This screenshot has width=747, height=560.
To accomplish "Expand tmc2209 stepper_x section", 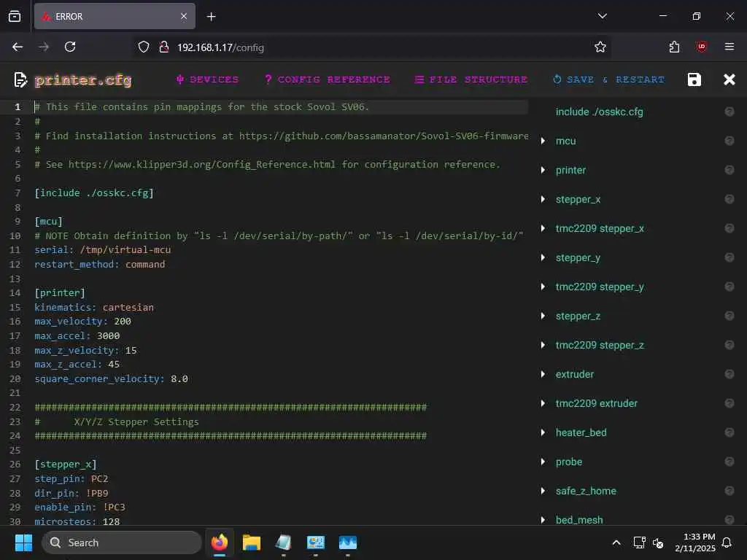I will [543, 228].
